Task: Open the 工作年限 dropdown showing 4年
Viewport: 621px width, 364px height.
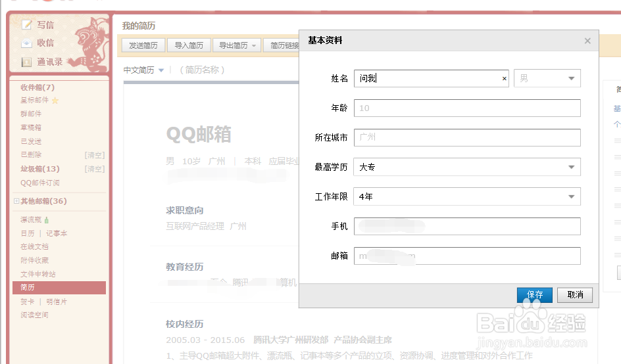Action: tap(467, 196)
